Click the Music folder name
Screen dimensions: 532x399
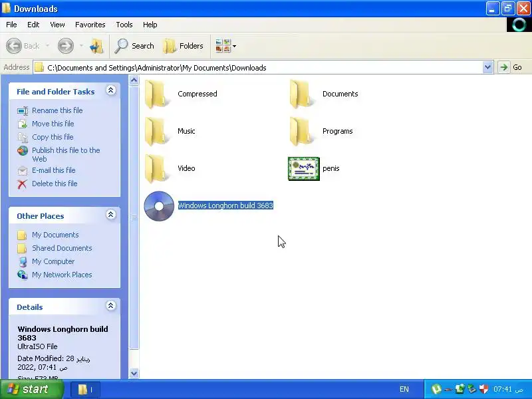tap(186, 131)
